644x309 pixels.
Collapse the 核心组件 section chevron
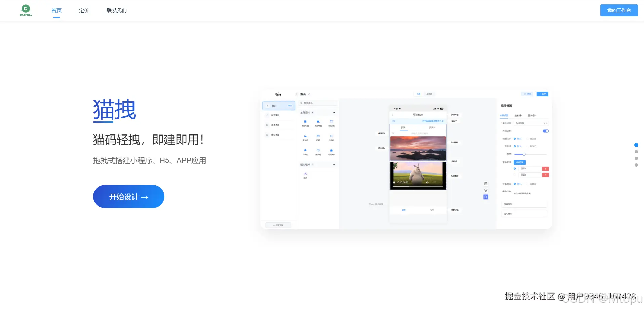coord(334,165)
